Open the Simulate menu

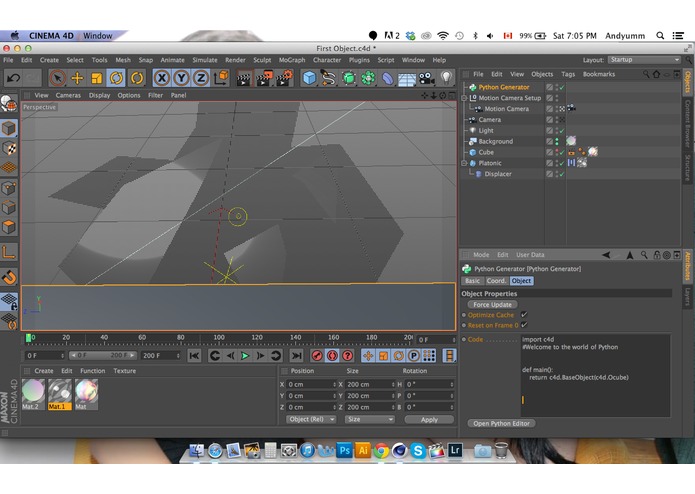(x=205, y=60)
